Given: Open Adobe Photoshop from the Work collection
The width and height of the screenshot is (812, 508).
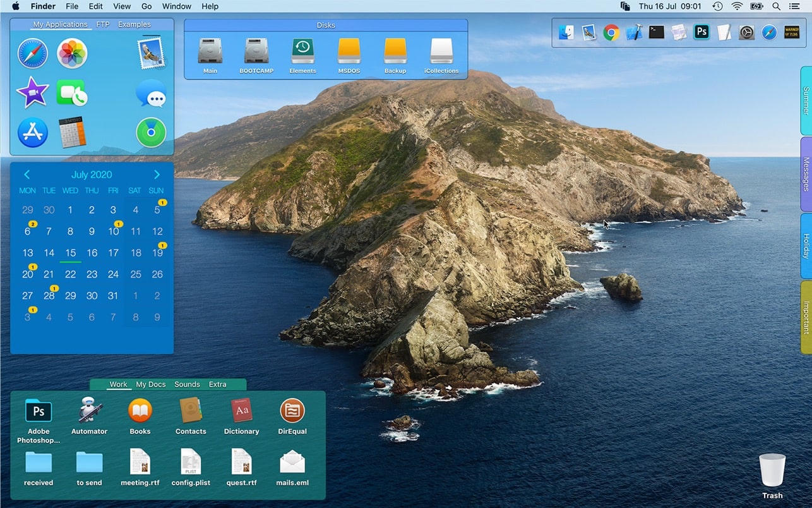Looking at the screenshot, I should coord(38,411).
